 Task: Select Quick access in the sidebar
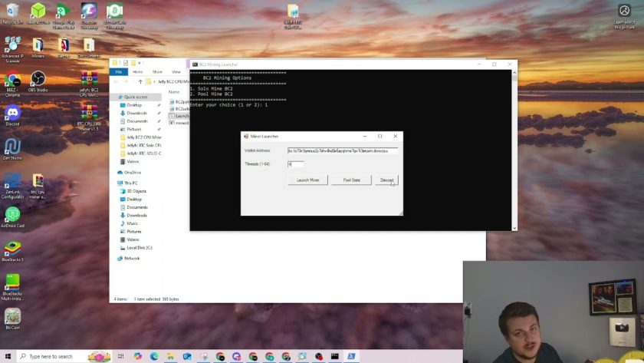click(x=135, y=97)
